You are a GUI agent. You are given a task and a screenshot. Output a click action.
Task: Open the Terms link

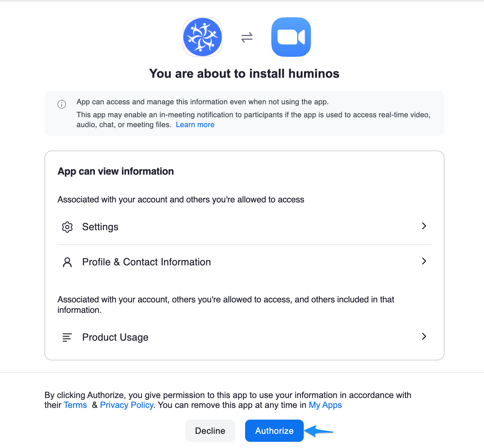click(75, 405)
